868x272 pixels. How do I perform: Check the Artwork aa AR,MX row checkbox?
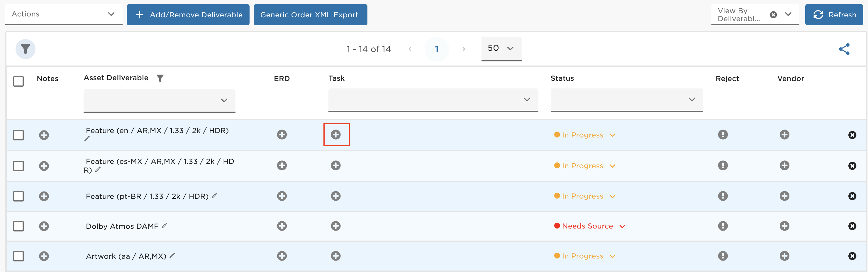pos(18,256)
